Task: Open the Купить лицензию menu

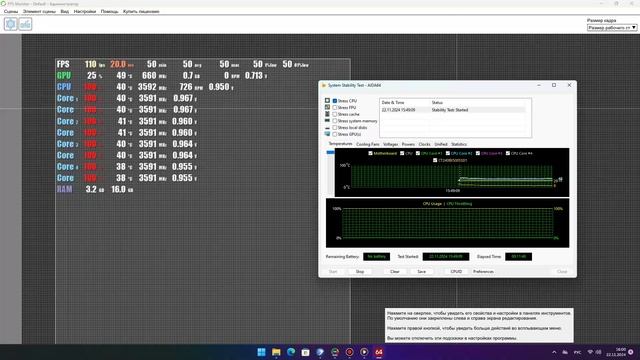Action: point(141,11)
